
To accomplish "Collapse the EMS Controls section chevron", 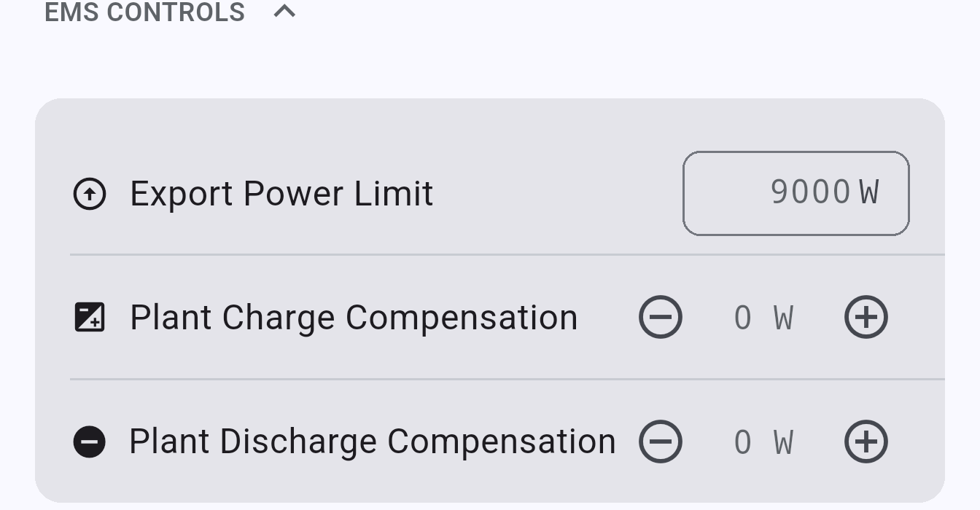I will click(x=284, y=11).
